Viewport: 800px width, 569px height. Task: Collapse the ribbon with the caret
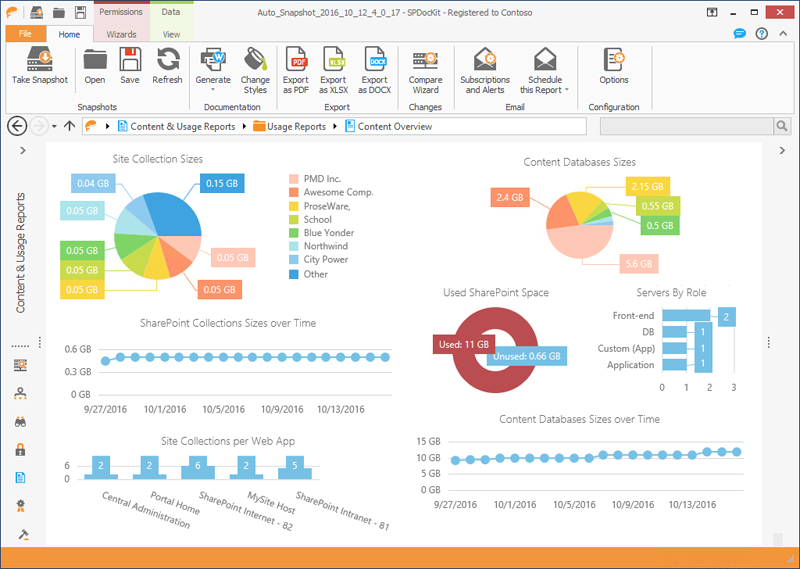[783, 34]
